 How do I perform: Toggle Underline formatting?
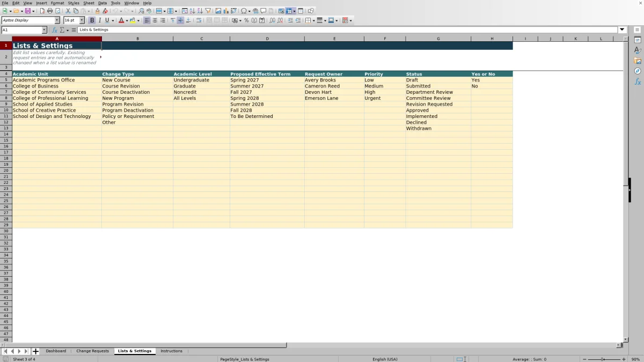pos(107,20)
